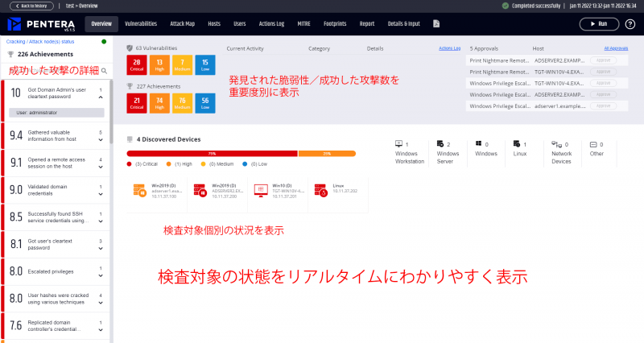This screenshot has height=343, width=644.
Task: Click the red 75% critical bar segment
Action: click(212, 154)
